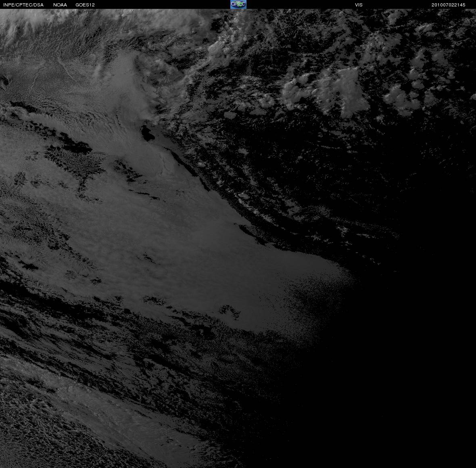Click the CPTEC logo in header
This screenshot has width=476, height=468.
coord(238,4)
